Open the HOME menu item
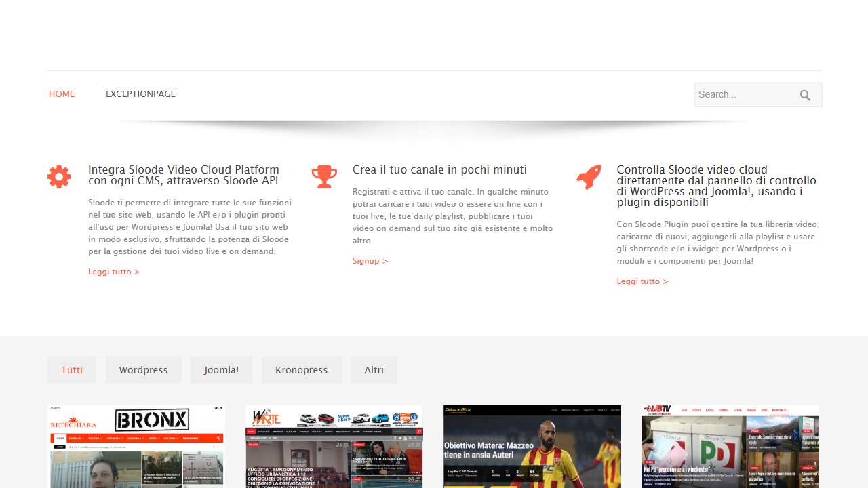 pos(62,94)
